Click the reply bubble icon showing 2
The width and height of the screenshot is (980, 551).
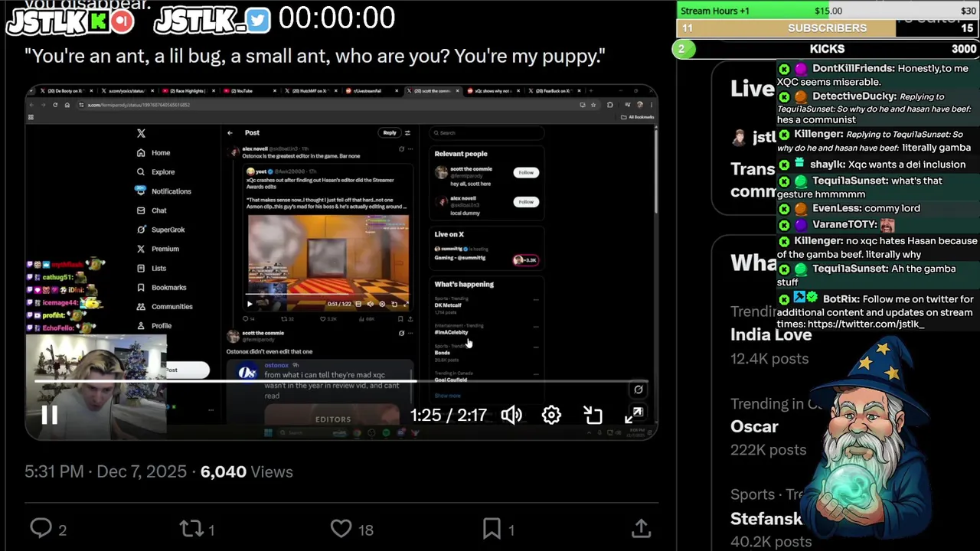point(41,528)
